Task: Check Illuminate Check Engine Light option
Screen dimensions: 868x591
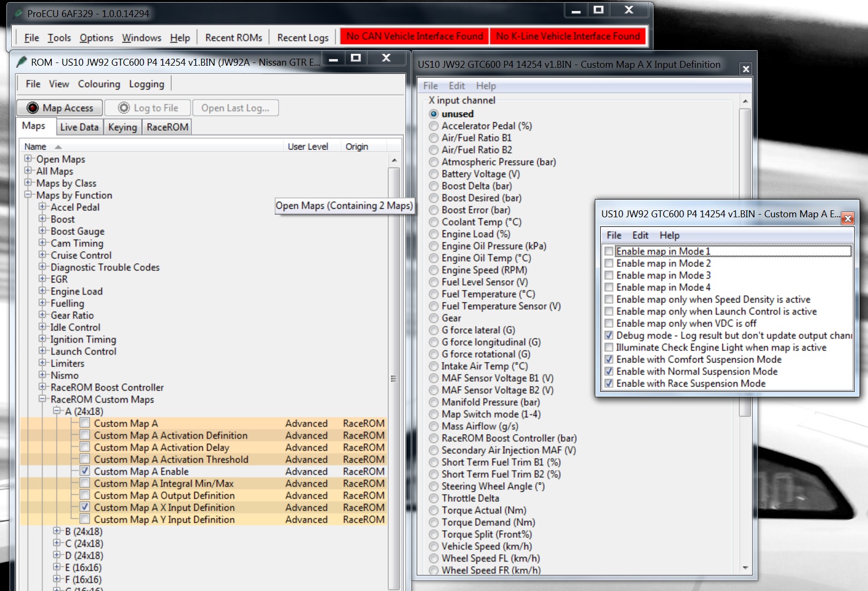Action: pyautogui.click(x=609, y=347)
